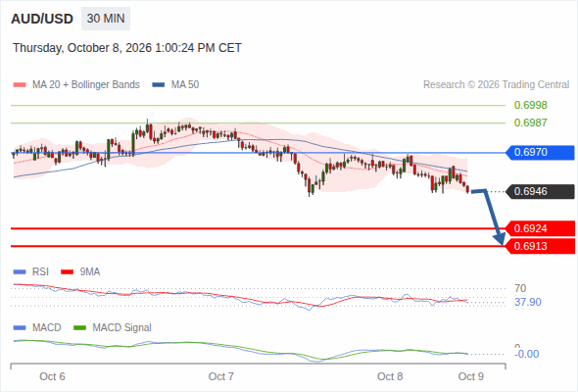Click the 0.6998 resistance level label
Image resolution: width=578 pixels, height=392 pixels.
[x=530, y=105]
